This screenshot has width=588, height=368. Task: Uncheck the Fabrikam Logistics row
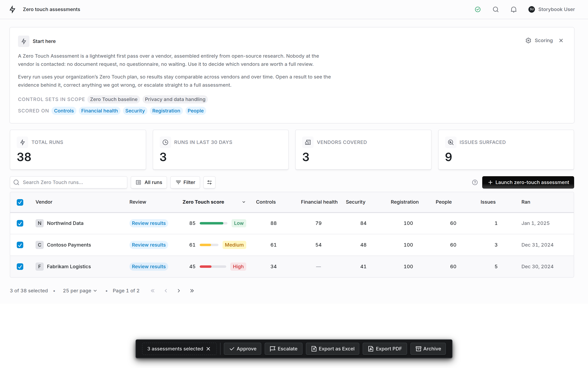pyautogui.click(x=20, y=267)
